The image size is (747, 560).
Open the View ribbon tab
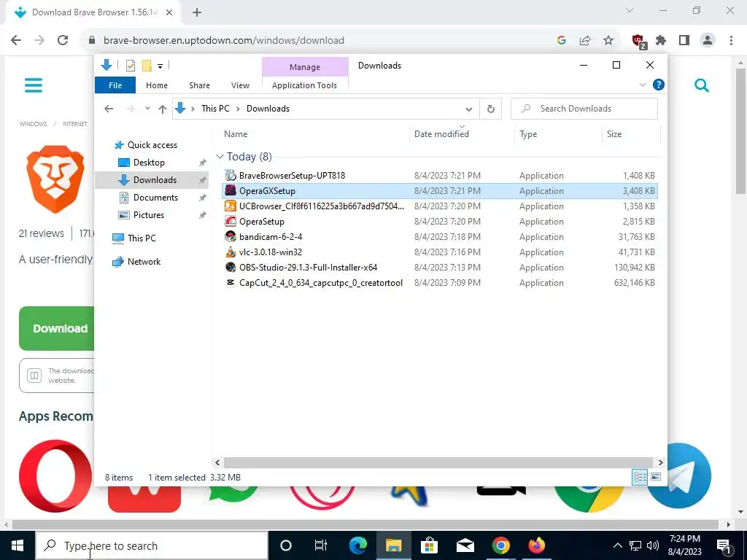pos(240,85)
